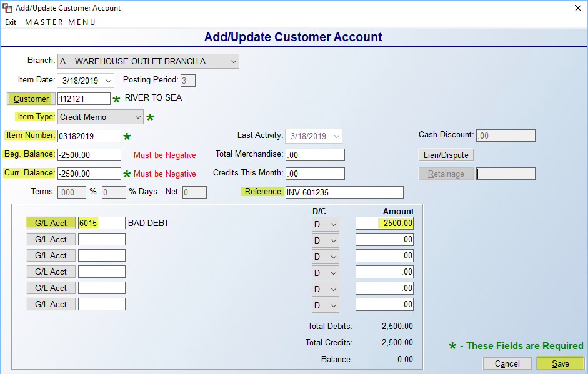Image resolution: width=588 pixels, height=374 pixels.
Task: Click the second row Amount field
Action: 384,240
